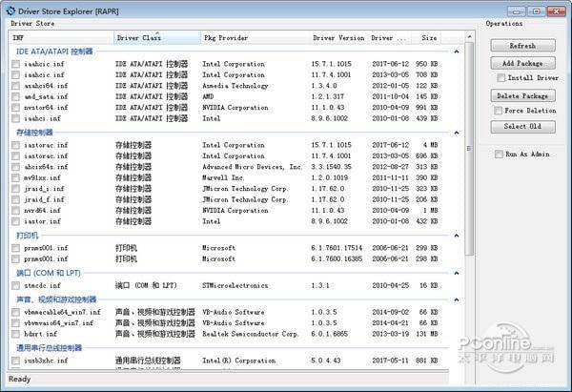Click the Driver Store Explorer title bar icon
Viewport: 572px width, 392px height.
pyautogui.click(x=10, y=10)
